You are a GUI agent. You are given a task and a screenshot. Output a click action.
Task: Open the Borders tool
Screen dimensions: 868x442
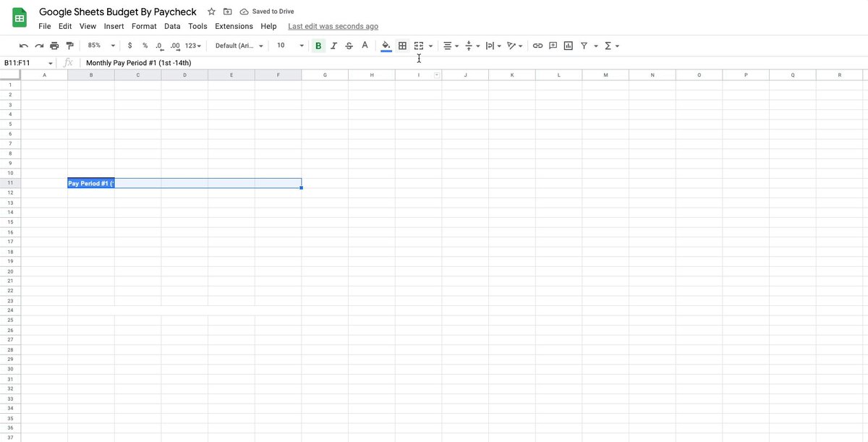403,46
